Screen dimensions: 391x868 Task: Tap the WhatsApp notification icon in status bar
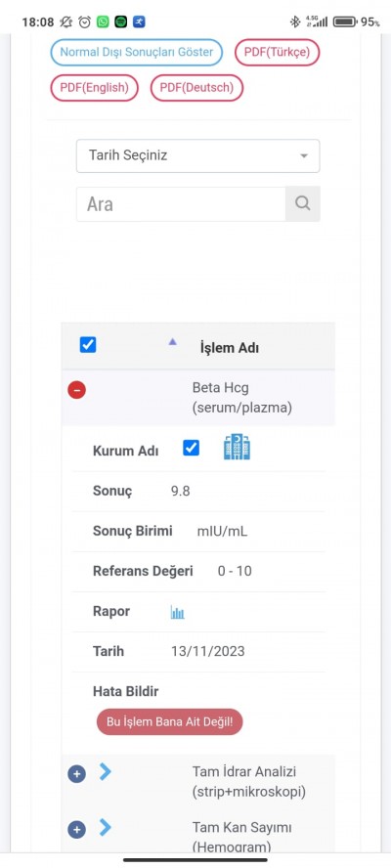[103, 22]
